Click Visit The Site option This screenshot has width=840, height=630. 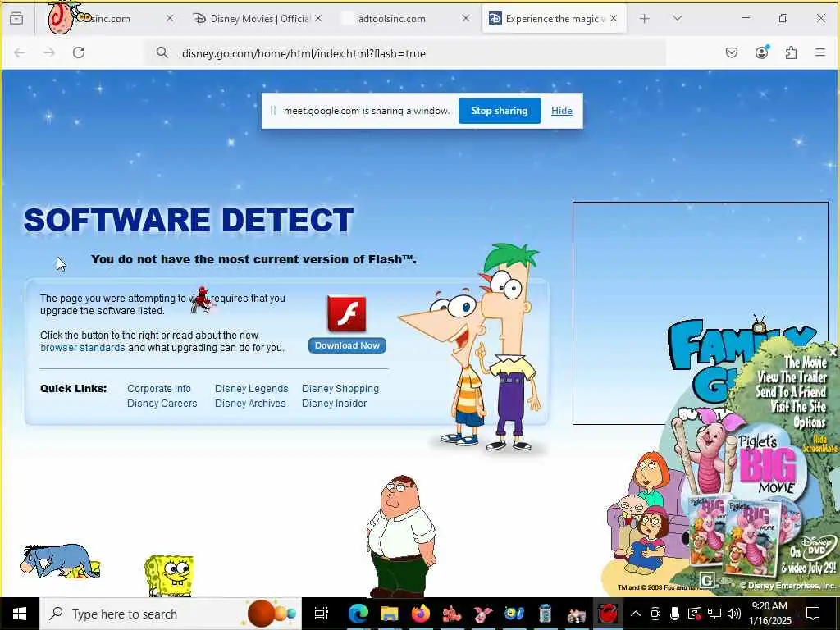coord(798,407)
